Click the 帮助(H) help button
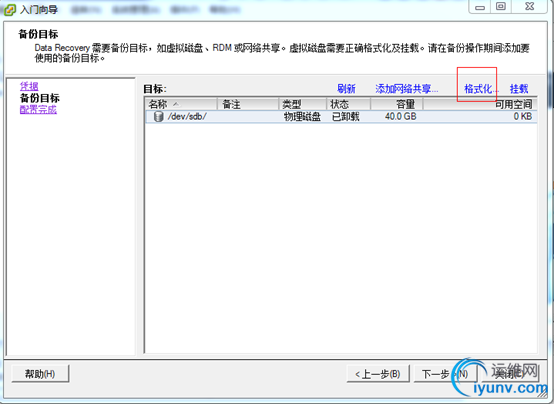The height and width of the screenshot is (404, 554). (40, 374)
